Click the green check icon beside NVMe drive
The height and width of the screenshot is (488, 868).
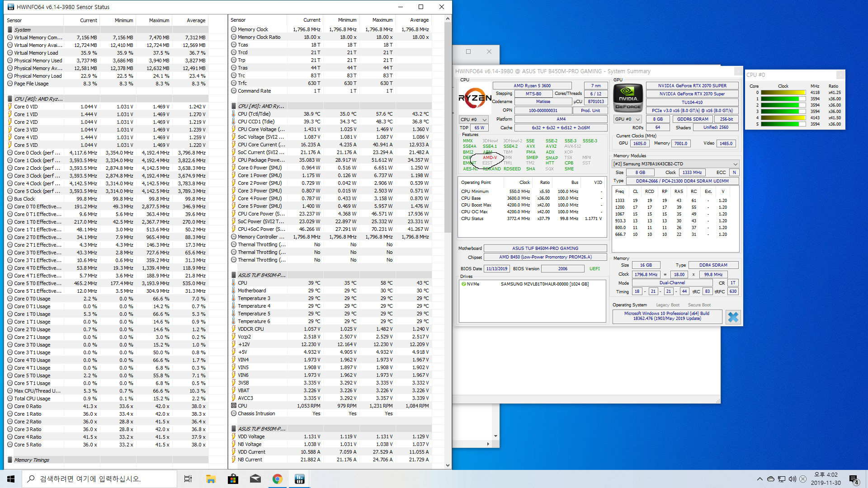pos(463,284)
